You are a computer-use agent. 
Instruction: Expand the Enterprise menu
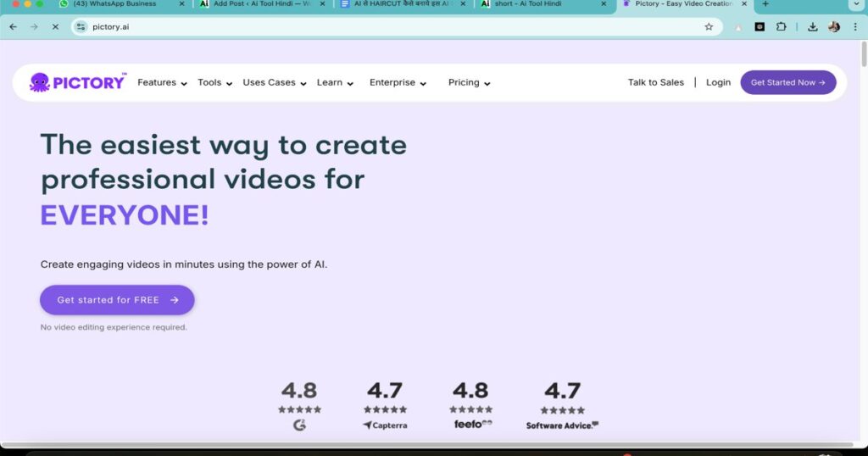coord(398,82)
